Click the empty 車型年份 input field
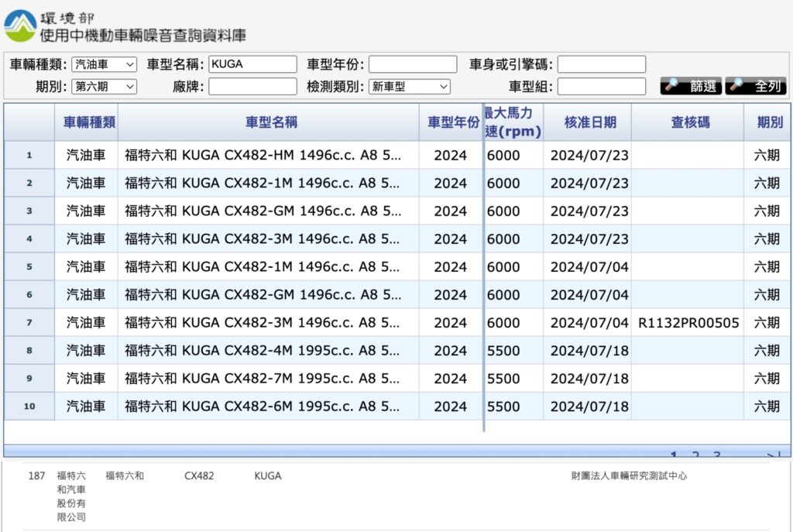This screenshot has width=793, height=532. [x=413, y=64]
